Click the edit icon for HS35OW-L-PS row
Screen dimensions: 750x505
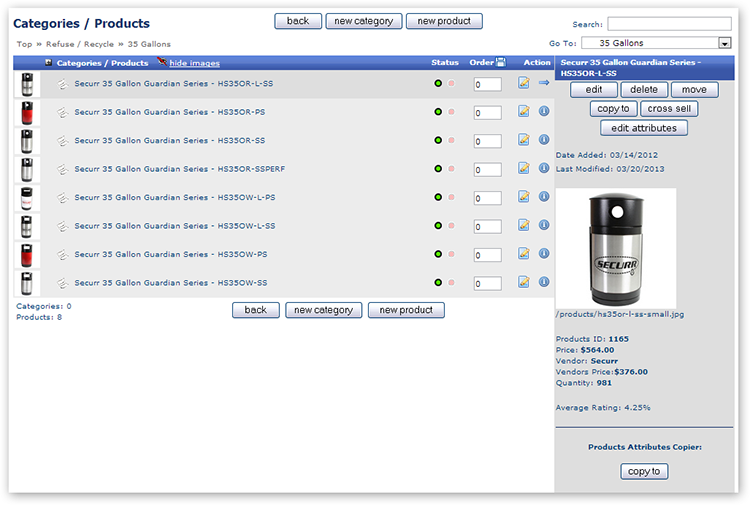point(524,197)
